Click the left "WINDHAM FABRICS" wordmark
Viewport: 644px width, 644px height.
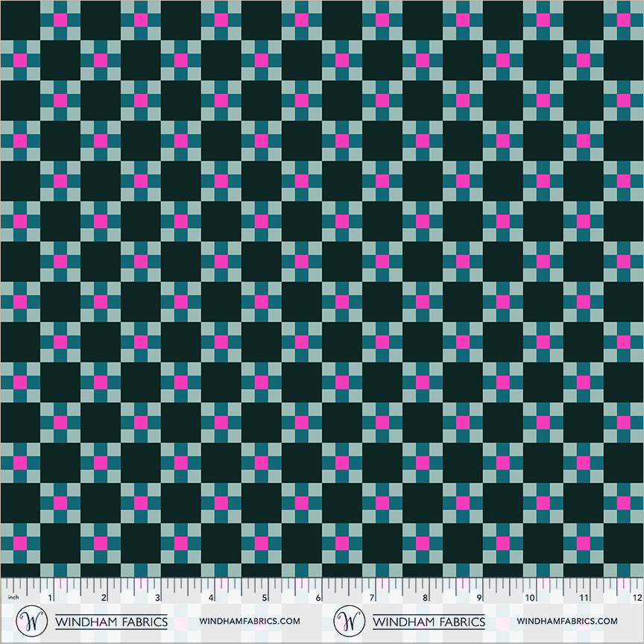click(111, 622)
